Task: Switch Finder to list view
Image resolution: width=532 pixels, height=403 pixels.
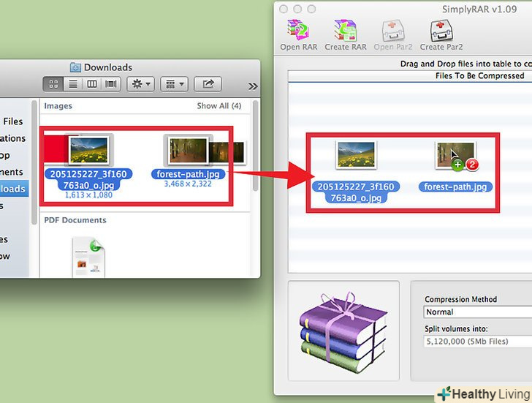Action: (x=73, y=84)
